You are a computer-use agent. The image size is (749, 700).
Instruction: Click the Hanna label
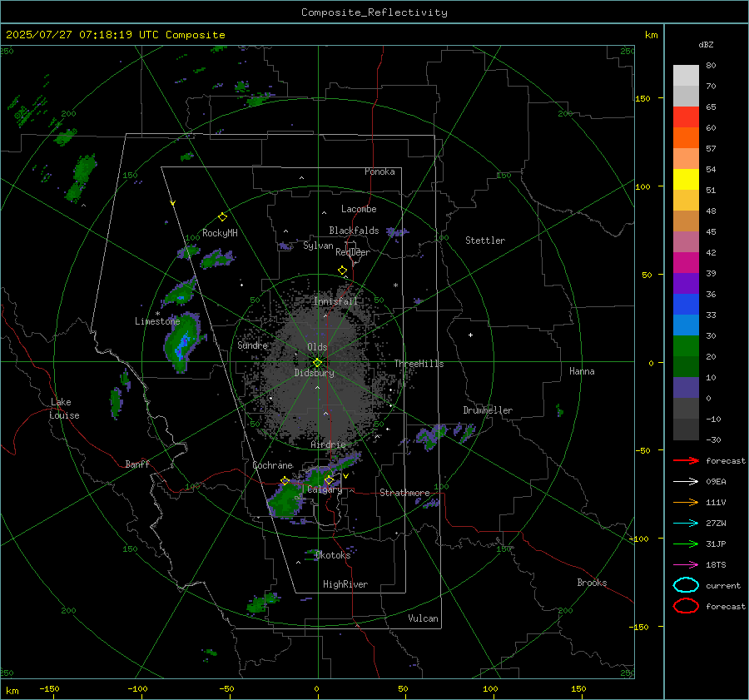582,371
